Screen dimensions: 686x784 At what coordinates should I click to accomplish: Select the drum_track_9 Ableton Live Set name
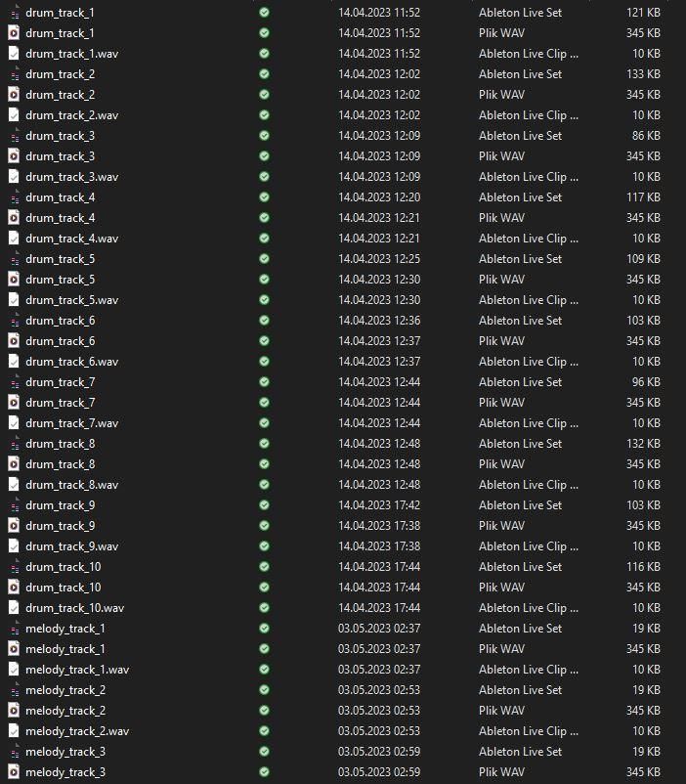pos(60,505)
